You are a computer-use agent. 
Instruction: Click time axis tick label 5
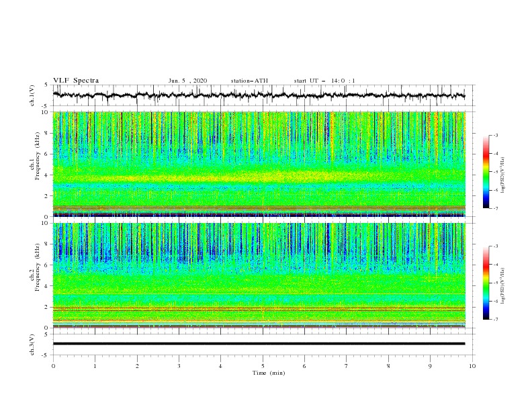click(x=263, y=366)
